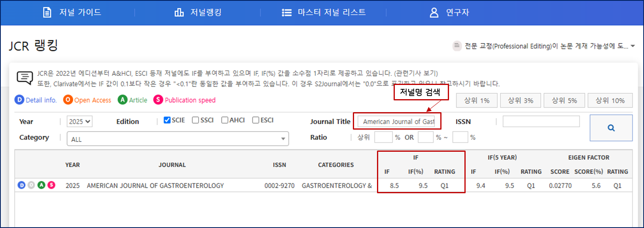Viewport: 644px width, 228px height.
Task: Open the 연구자 menu
Action: (x=457, y=12)
